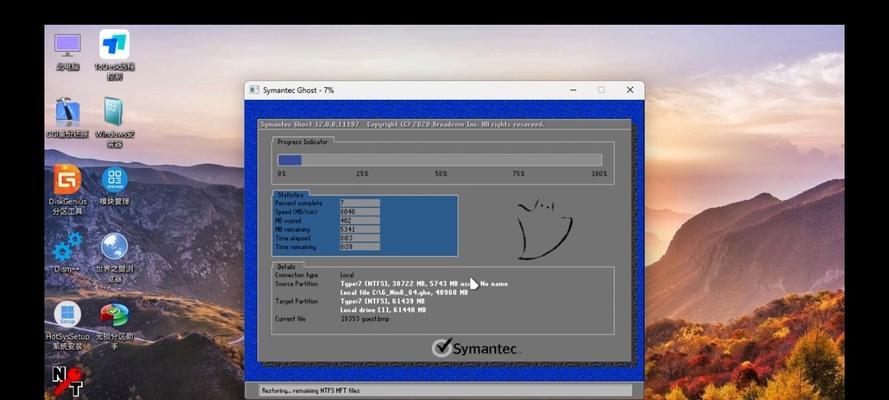The width and height of the screenshot is (889, 400).
Task: Click the Time remaining value field
Action: pyautogui.click(x=359, y=247)
